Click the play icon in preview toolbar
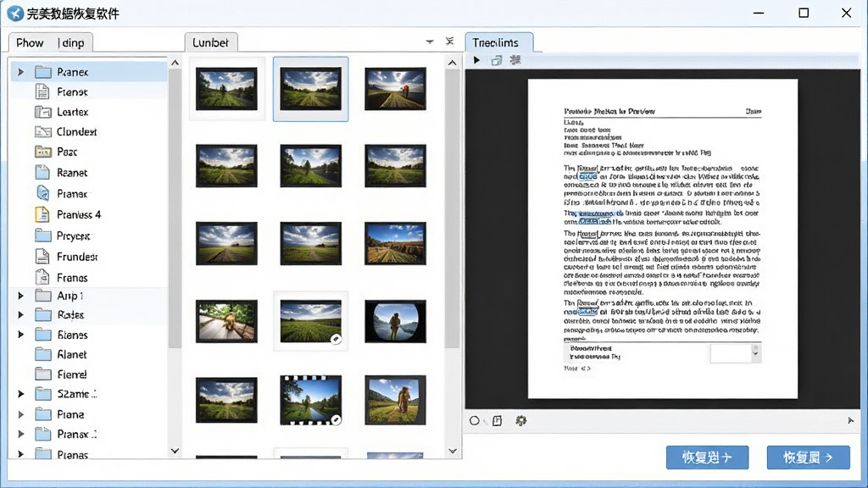This screenshot has height=488, width=868. 476,60
